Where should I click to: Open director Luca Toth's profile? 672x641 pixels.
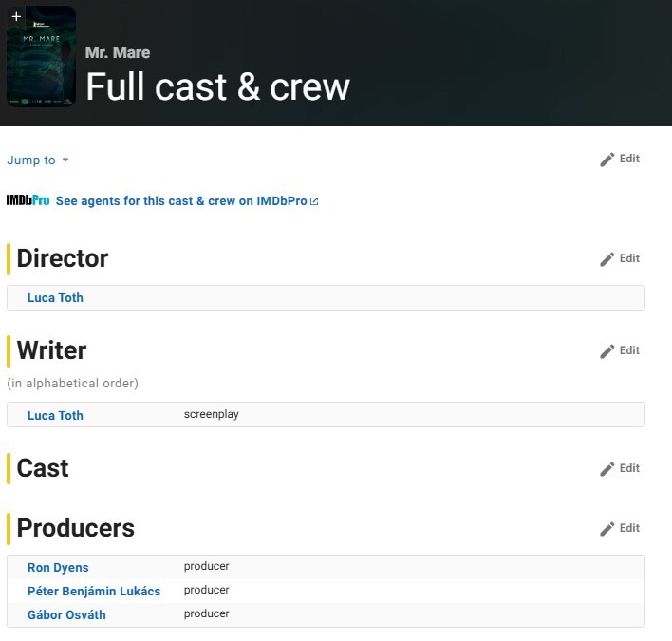point(55,298)
